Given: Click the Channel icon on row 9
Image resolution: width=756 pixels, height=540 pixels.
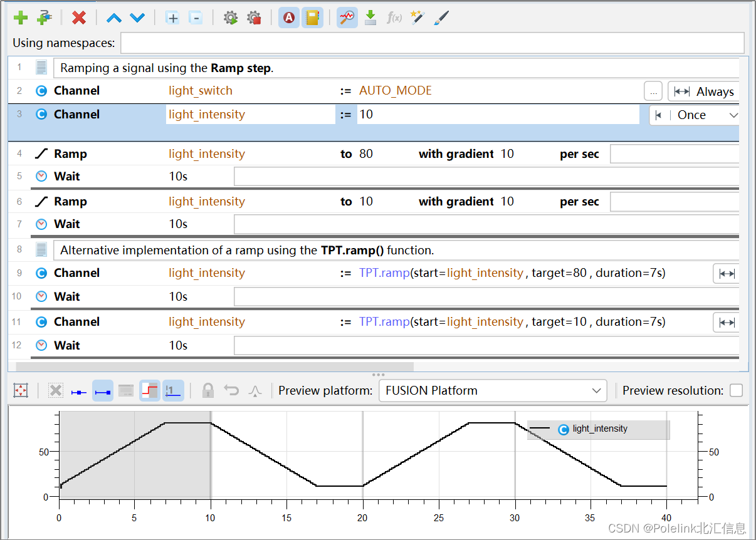Looking at the screenshot, I should coord(41,273).
